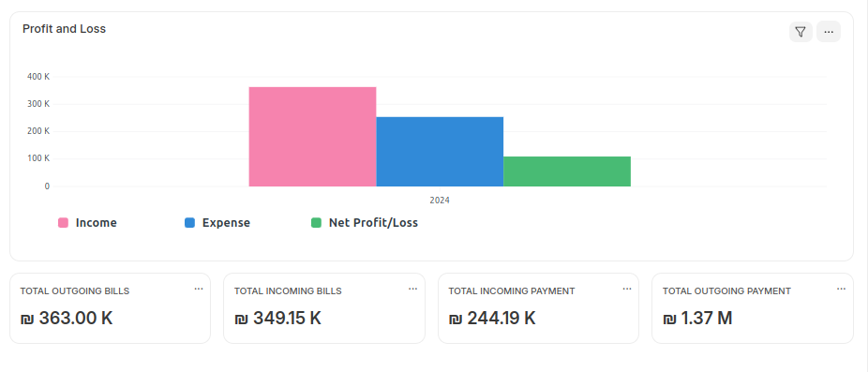The height and width of the screenshot is (372, 868).
Task: Open the Total Incoming Payment 244.19 K card
Action: coord(539,308)
